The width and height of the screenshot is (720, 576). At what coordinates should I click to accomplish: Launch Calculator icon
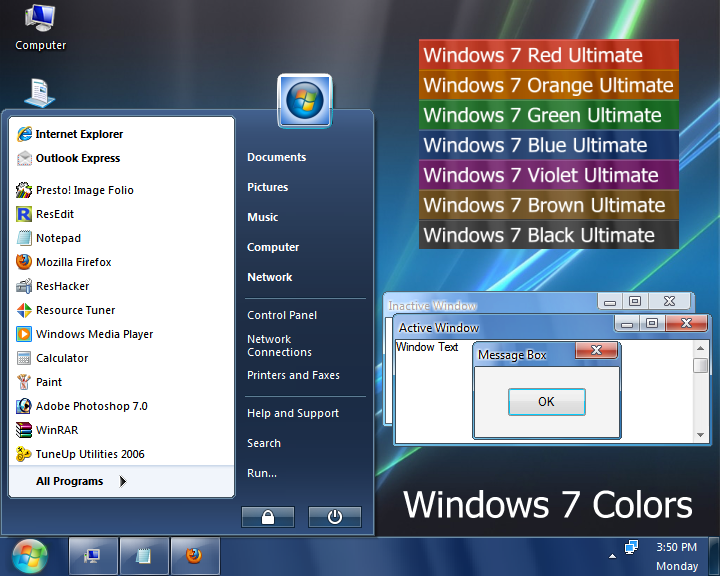click(x=24, y=358)
